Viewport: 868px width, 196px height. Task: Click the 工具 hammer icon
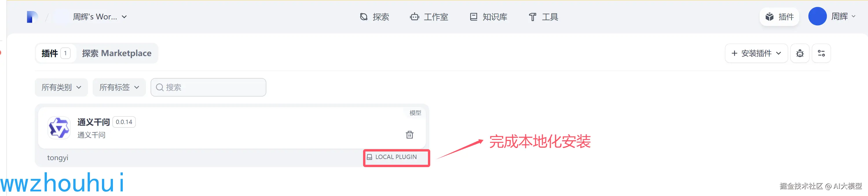coord(532,17)
